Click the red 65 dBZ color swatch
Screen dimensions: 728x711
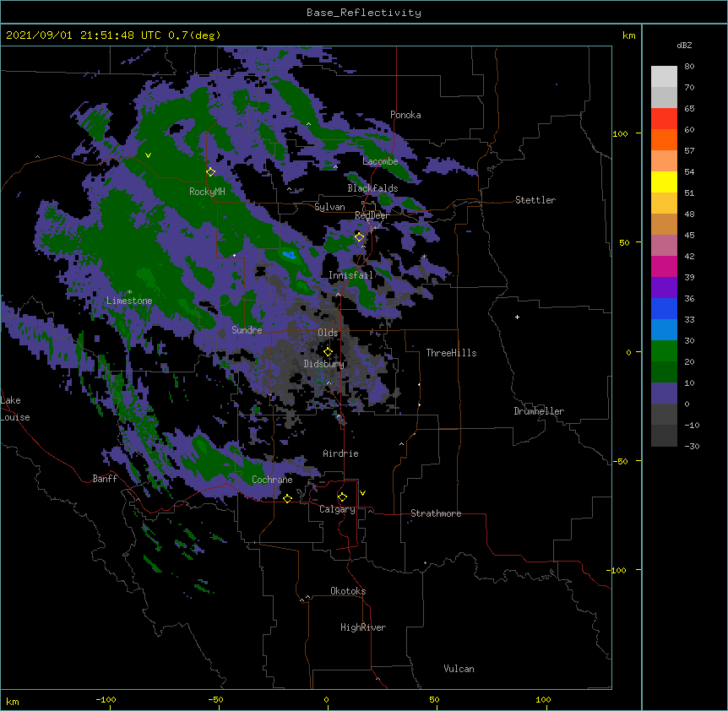click(x=664, y=118)
